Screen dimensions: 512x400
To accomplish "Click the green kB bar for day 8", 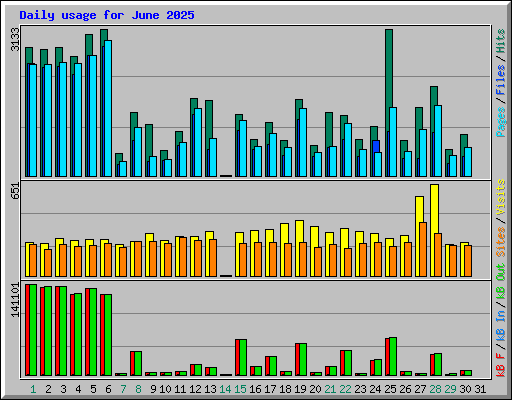I will (138, 363).
